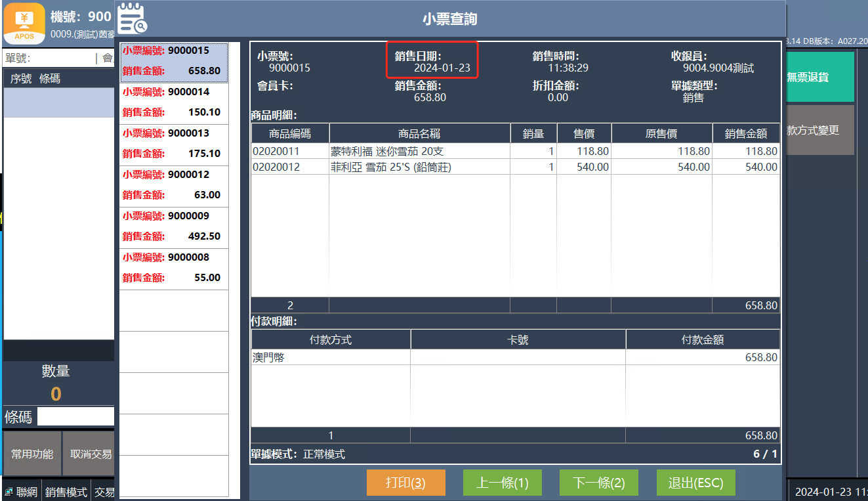Go to previous receipt with 上一條(1)
Viewport: 868px width, 501px height.
pos(502,483)
